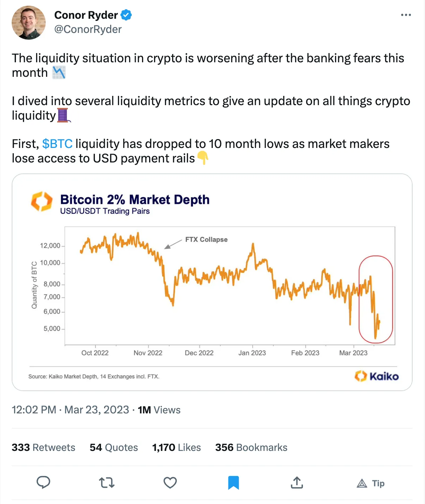Viewport: 425px width, 504px height.
Task: Click the blue verified badge
Action: click(x=126, y=15)
